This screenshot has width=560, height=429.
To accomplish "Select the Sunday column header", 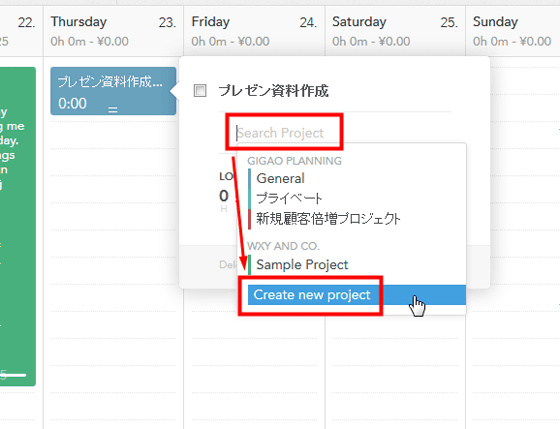I will click(x=512, y=31).
